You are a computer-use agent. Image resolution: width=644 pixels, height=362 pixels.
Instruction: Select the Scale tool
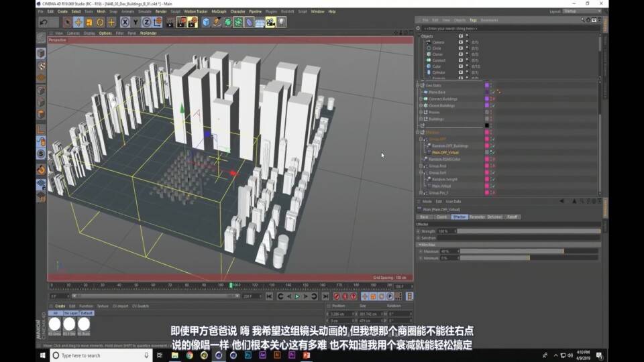click(89, 22)
